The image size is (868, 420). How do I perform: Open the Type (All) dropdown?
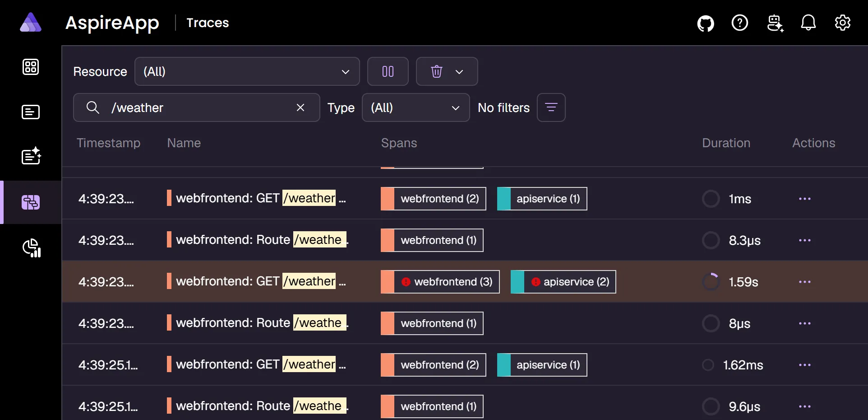pos(416,107)
